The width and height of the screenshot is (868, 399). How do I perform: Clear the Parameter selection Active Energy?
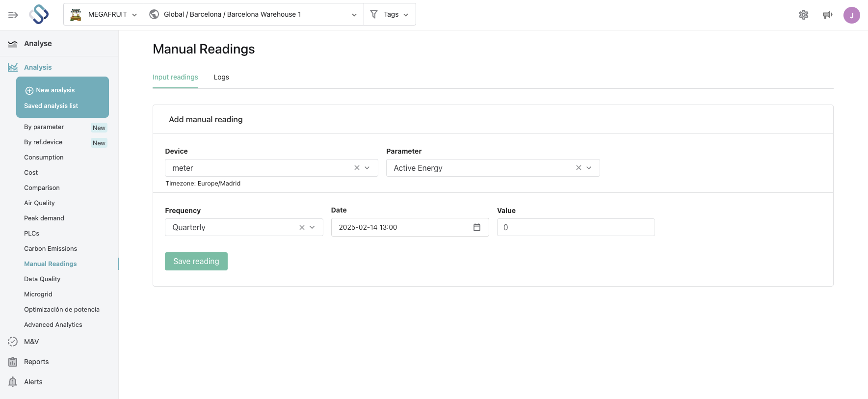[579, 168]
